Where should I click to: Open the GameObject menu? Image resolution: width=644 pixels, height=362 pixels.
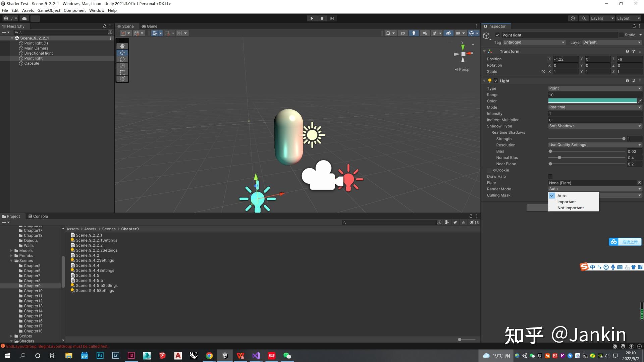[49, 10]
